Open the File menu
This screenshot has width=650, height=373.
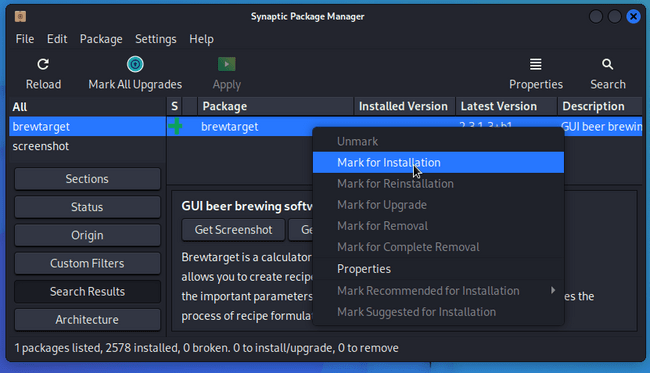pos(25,39)
